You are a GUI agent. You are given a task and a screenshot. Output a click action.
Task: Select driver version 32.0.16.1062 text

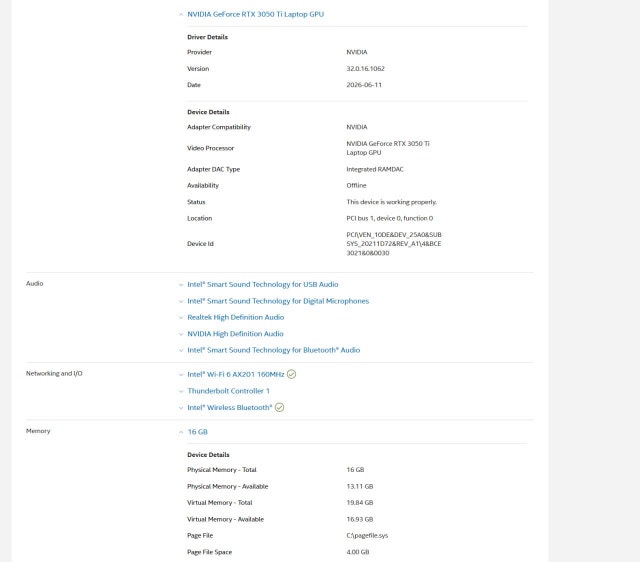[x=365, y=69]
